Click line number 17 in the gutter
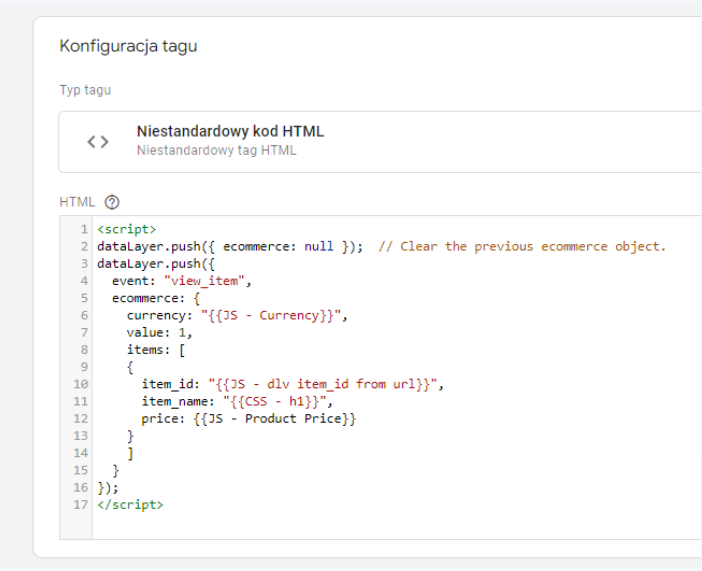The height and width of the screenshot is (571, 702). (81, 505)
